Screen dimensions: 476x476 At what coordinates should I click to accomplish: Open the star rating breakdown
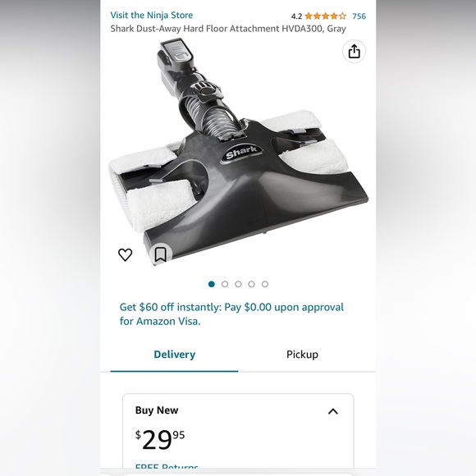pyautogui.click(x=325, y=16)
